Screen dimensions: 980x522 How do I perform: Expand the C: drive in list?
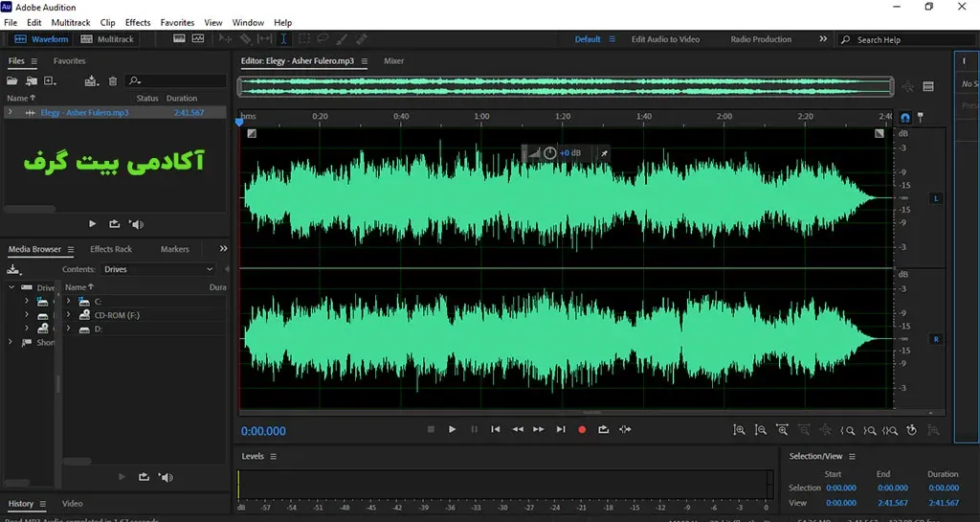coord(69,302)
